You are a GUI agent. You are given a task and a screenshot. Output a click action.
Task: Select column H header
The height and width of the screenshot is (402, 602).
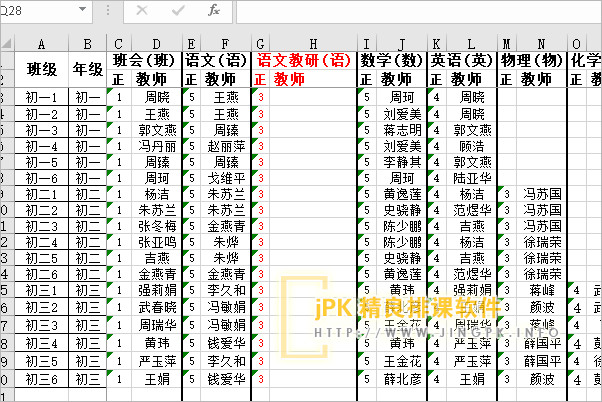pos(313,44)
